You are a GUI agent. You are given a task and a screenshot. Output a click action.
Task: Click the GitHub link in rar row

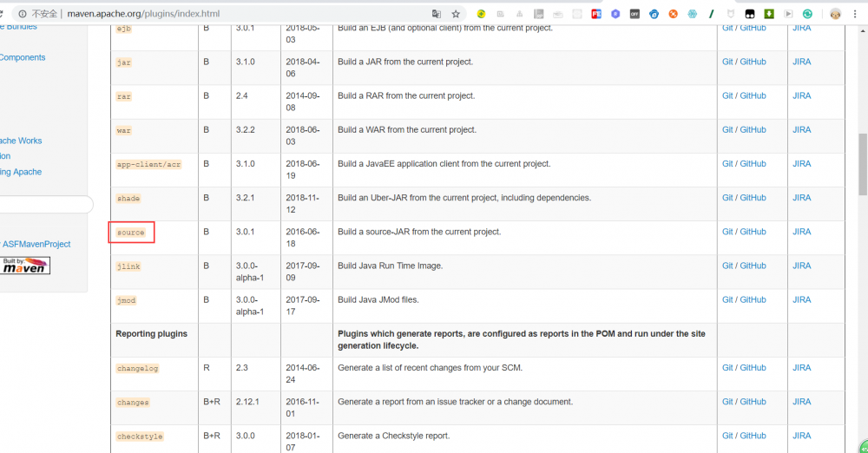pos(753,95)
